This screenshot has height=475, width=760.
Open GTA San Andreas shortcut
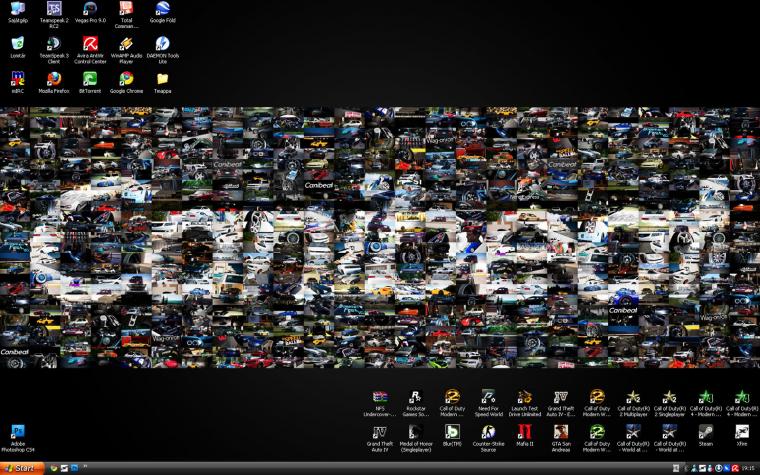(x=561, y=439)
